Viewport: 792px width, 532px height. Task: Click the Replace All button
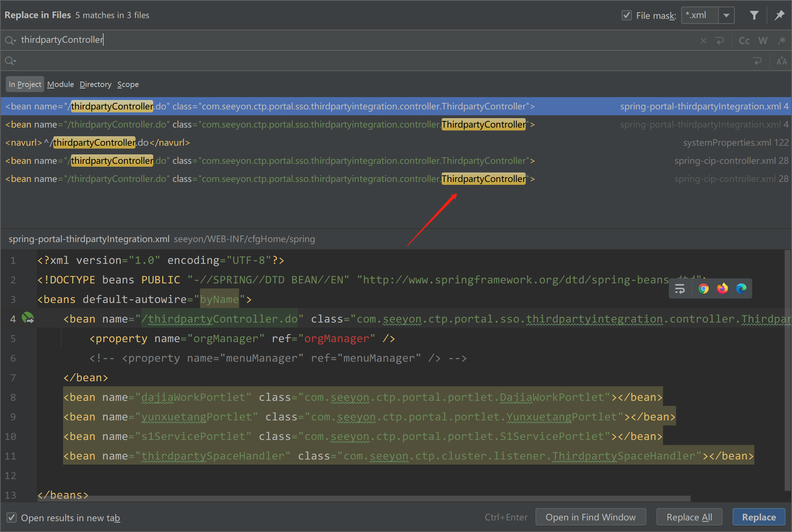[x=689, y=517]
